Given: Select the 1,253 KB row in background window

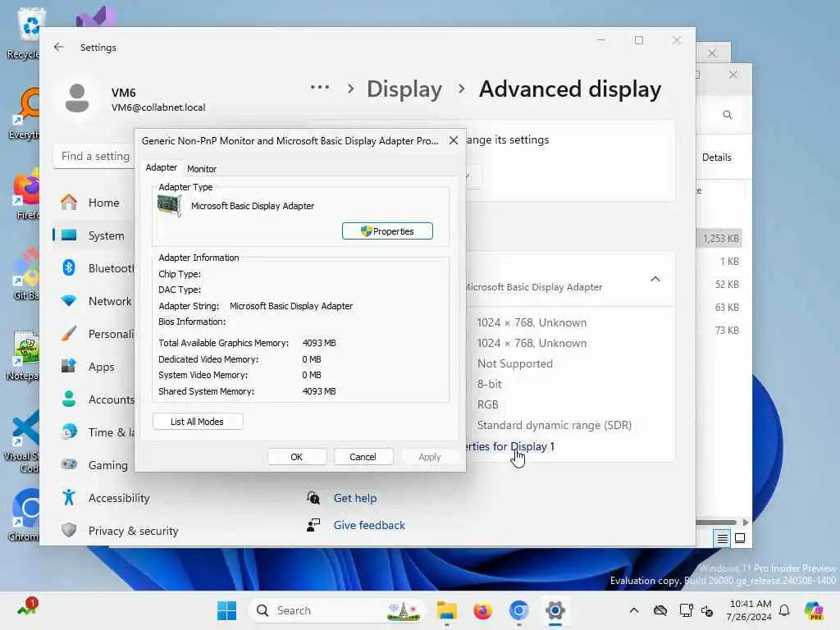Looking at the screenshot, I should coord(719,239).
